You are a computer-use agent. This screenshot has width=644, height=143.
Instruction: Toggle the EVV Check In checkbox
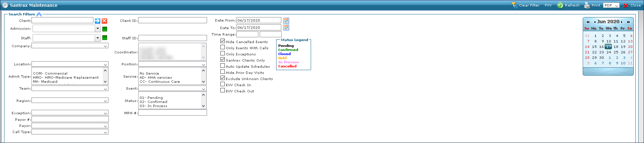(x=223, y=84)
